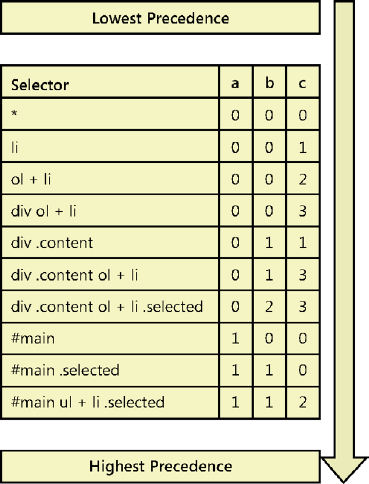Click the Lowest Precedence box
This screenshot has width=369, height=484.
click(160, 18)
